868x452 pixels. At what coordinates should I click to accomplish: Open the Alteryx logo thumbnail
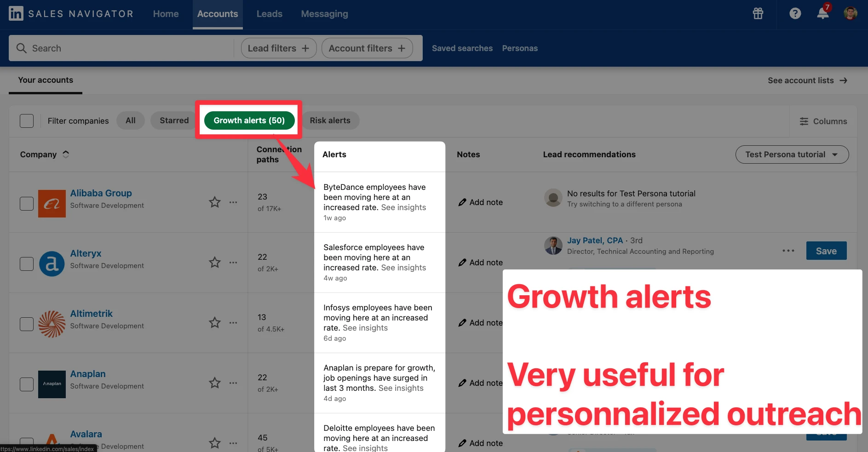coord(52,264)
